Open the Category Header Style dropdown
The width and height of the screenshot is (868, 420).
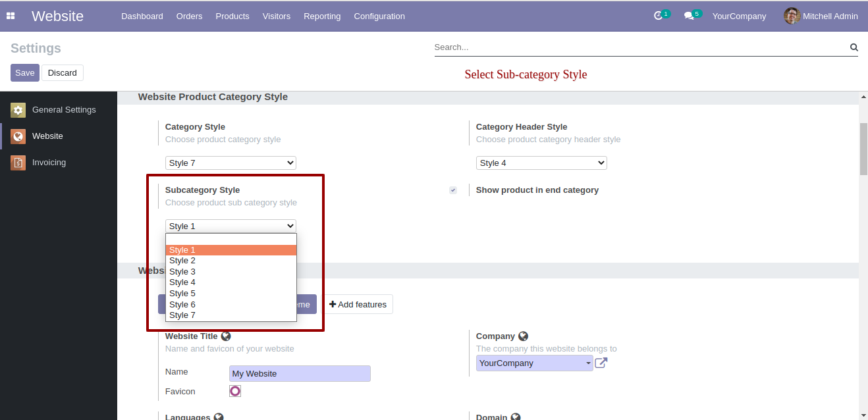pos(541,163)
